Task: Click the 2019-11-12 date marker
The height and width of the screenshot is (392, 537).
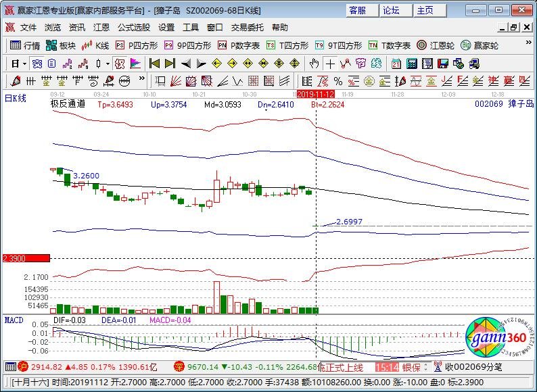Action: (x=315, y=94)
